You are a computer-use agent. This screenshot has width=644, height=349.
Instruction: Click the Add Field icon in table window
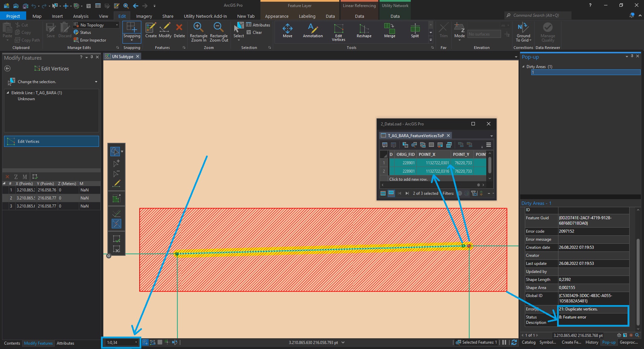385,145
